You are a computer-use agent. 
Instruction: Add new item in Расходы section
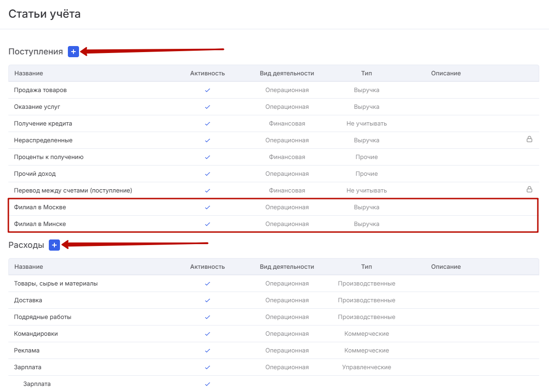(54, 245)
